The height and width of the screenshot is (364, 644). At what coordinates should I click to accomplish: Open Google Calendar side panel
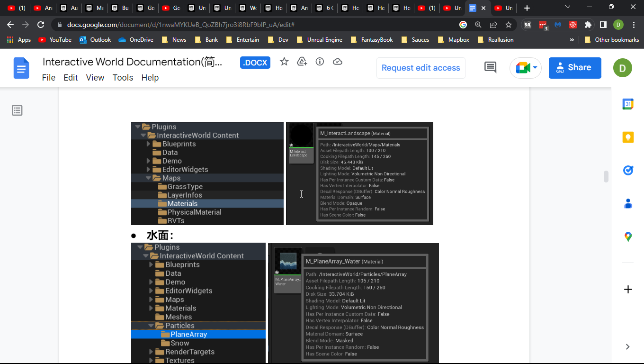tap(628, 104)
